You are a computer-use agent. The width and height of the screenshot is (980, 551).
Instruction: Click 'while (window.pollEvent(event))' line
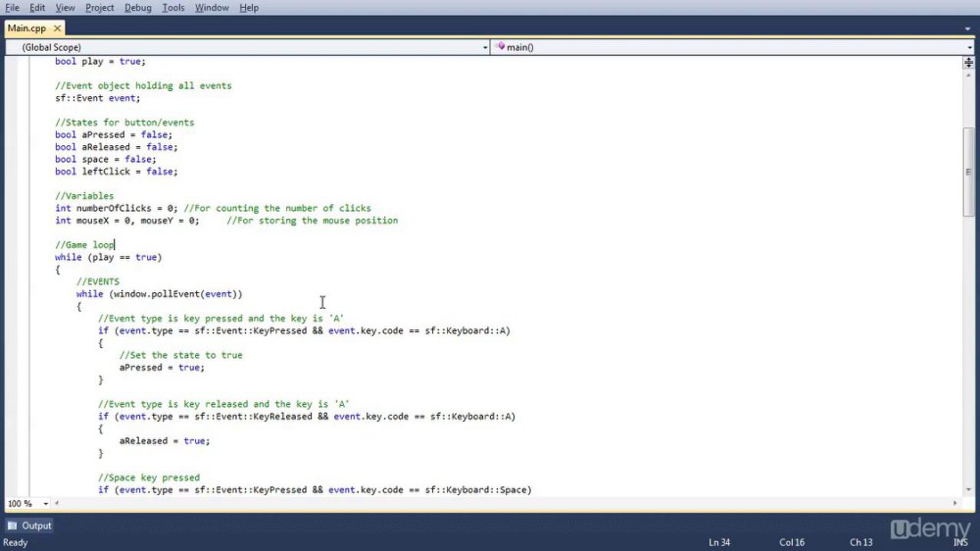(x=160, y=294)
